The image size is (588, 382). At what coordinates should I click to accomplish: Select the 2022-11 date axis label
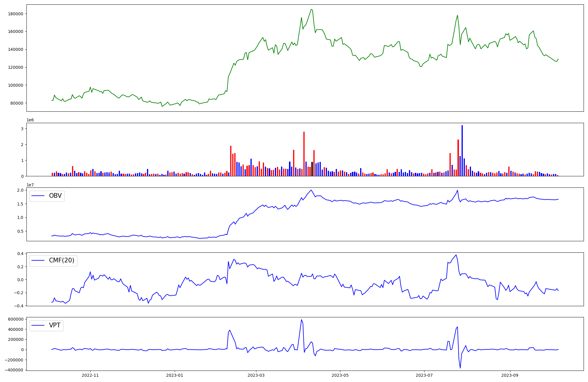[x=90, y=375]
